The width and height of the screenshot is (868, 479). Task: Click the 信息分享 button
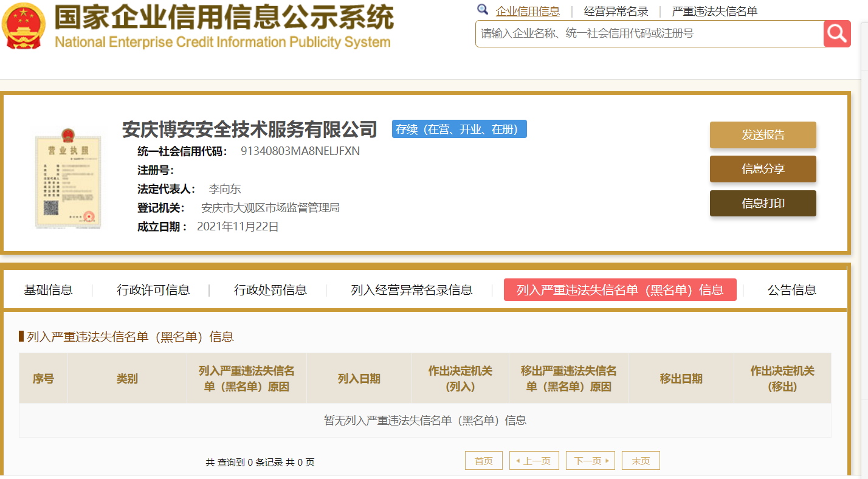tap(763, 169)
